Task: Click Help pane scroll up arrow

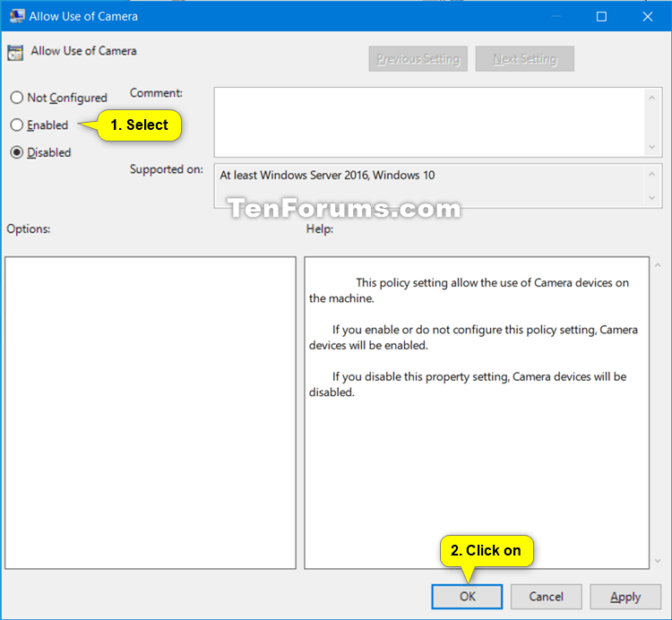Action: [658, 265]
